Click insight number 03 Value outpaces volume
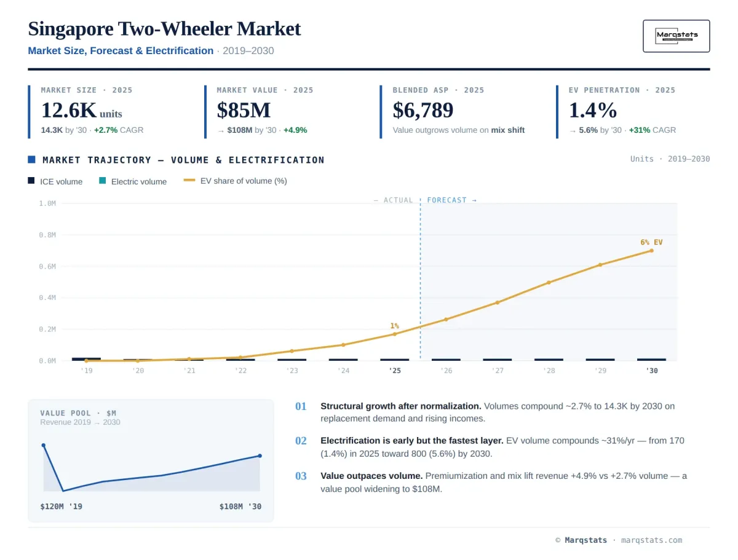This screenshot has width=738, height=560. (301, 476)
